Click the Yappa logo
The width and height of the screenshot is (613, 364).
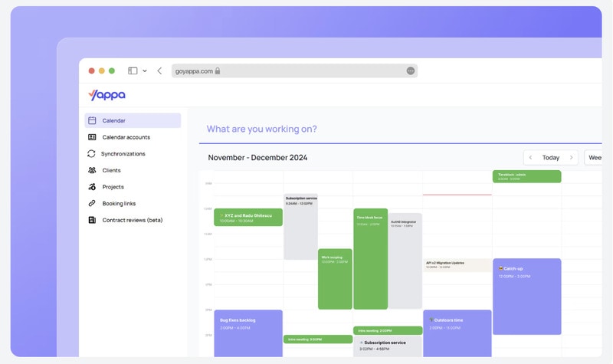[x=107, y=95]
